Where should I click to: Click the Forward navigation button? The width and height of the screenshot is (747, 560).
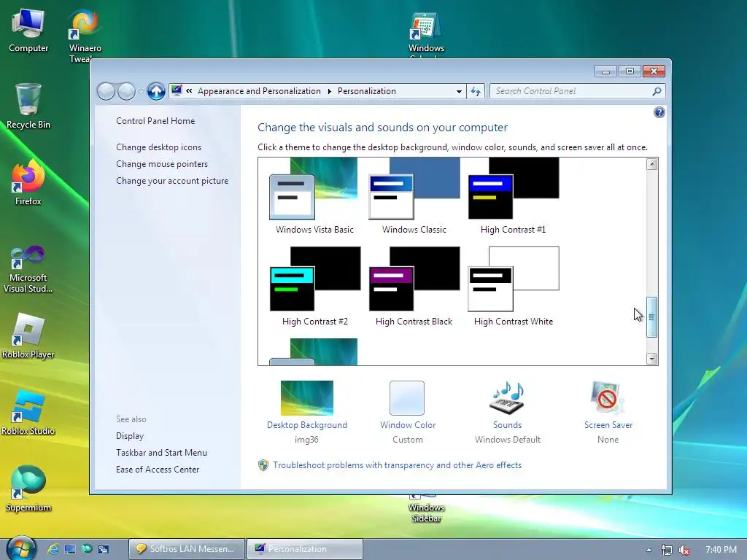coord(126,91)
